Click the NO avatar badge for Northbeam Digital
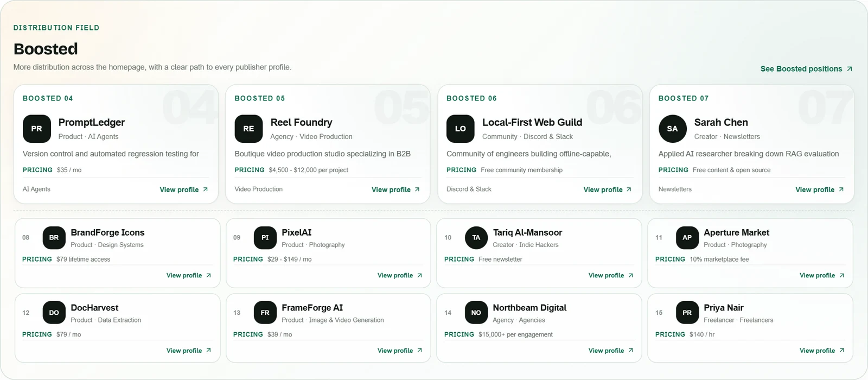The height and width of the screenshot is (380, 868). [476, 313]
